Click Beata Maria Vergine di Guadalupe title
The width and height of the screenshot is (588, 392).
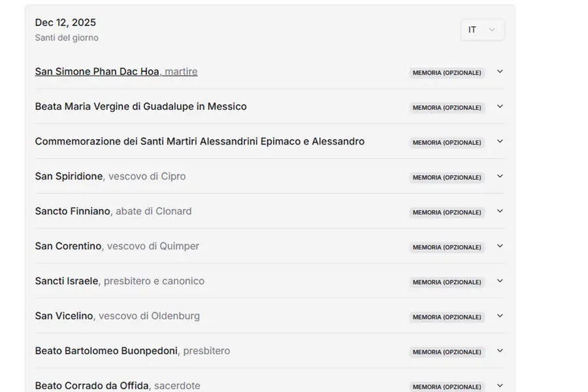pos(140,106)
